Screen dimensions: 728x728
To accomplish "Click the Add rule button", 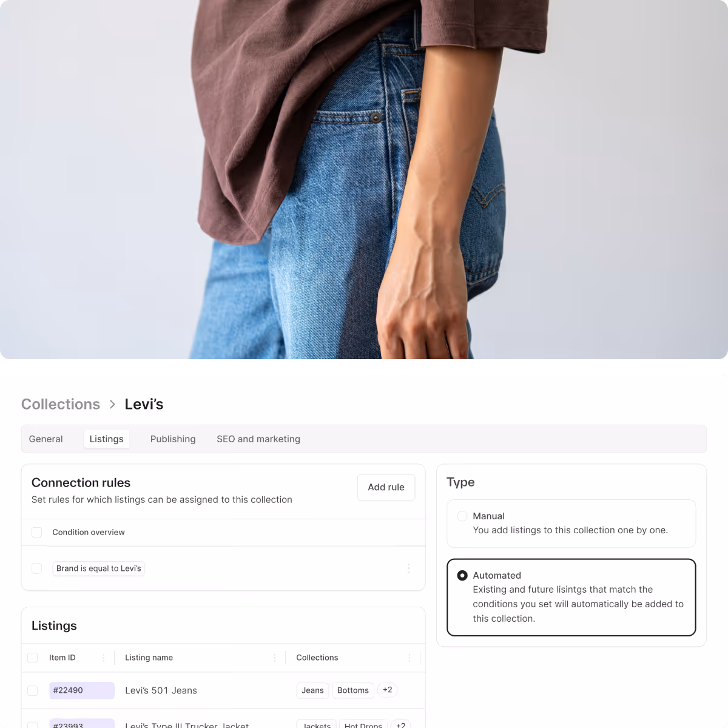I will (x=386, y=487).
